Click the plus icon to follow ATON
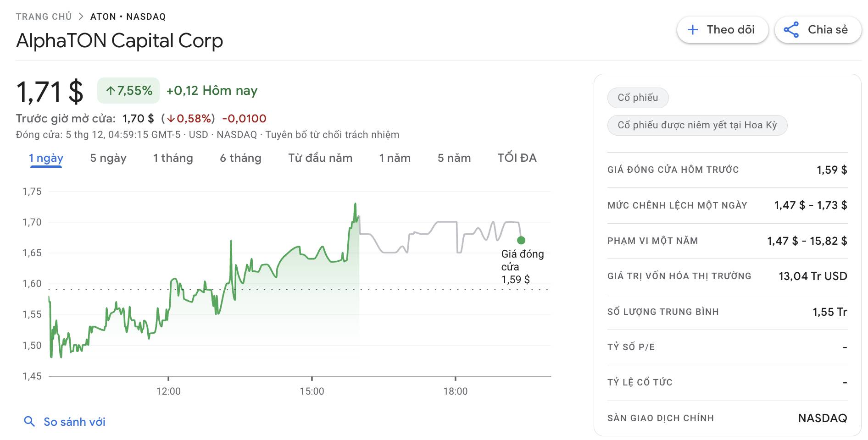Viewport: 868px width, 440px height. click(692, 29)
